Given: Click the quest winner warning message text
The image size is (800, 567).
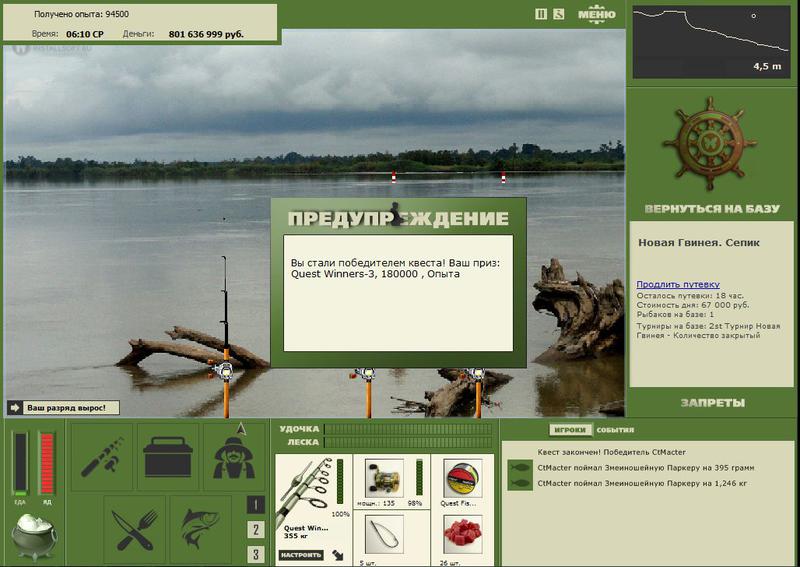Looking at the screenshot, I should pos(395,268).
